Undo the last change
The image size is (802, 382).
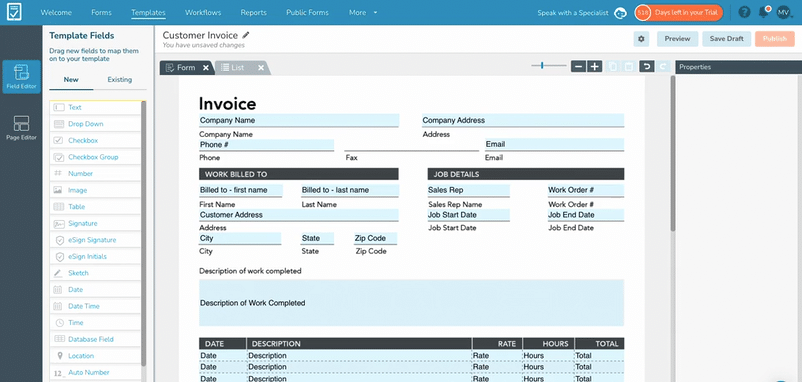coord(647,66)
